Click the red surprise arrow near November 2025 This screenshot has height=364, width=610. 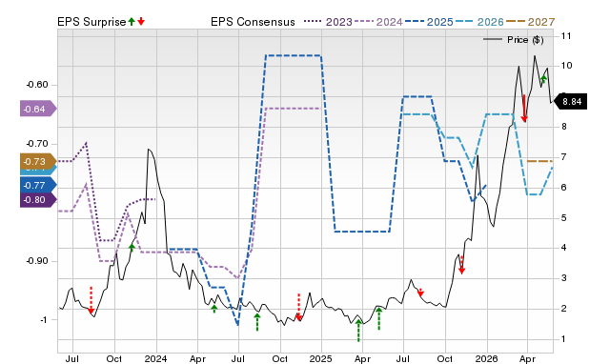pos(461,265)
